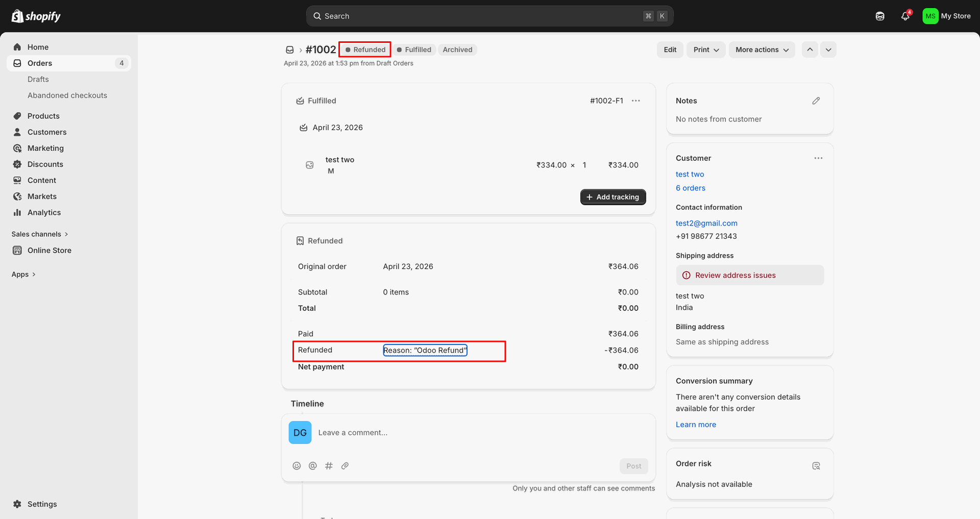This screenshot has width=980, height=519.
Task: Open the 6 orders link
Action: [691, 188]
